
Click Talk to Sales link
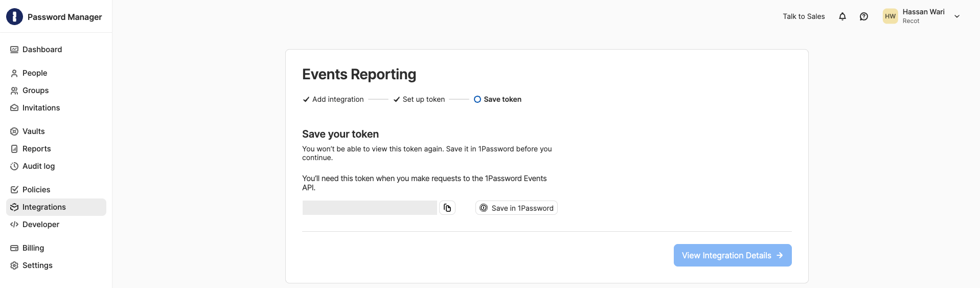804,16
